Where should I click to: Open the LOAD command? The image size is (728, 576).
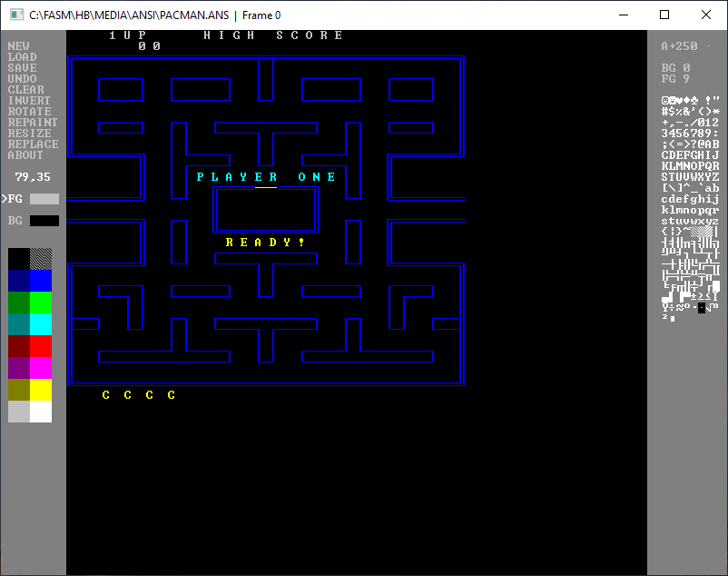23,56
